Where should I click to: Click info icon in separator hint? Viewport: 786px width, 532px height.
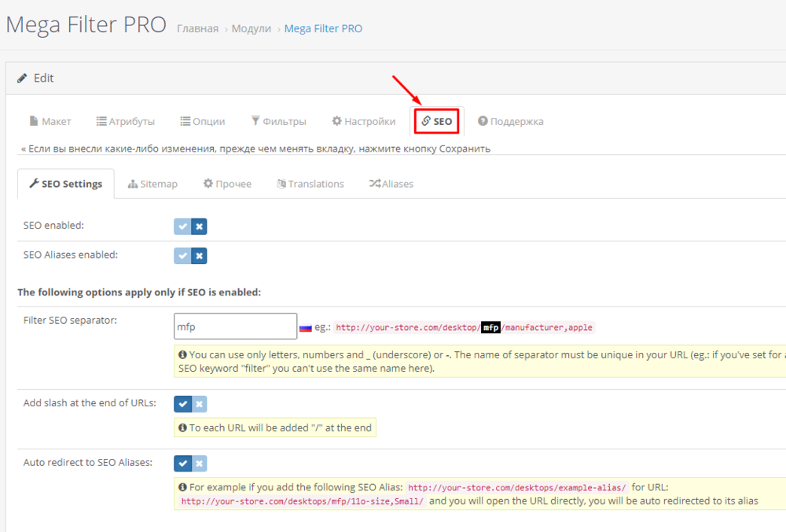pos(182,354)
